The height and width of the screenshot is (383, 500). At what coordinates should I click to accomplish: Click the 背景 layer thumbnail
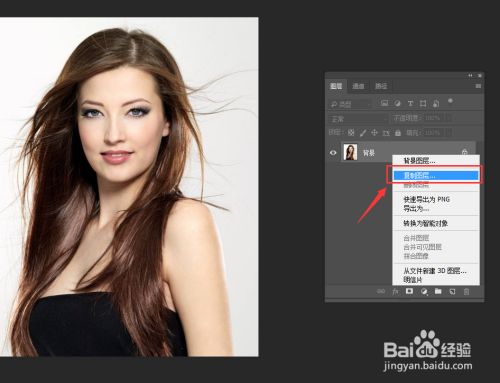(x=350, y=152)
